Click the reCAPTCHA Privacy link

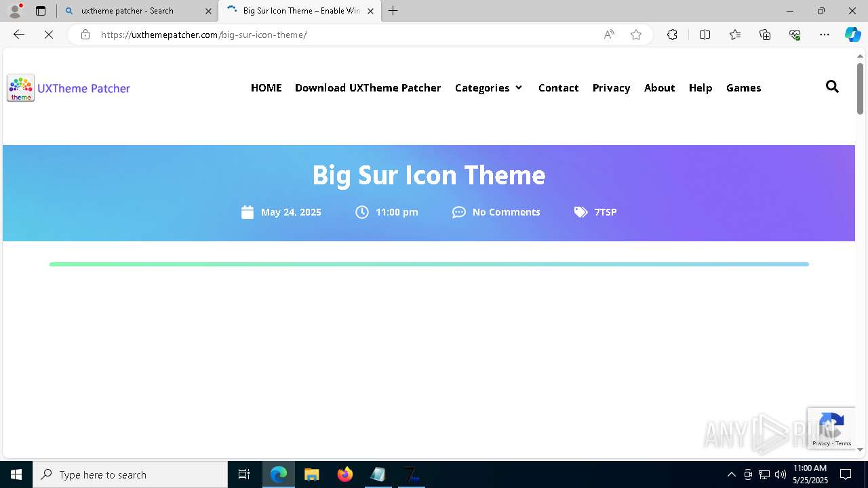821,443
